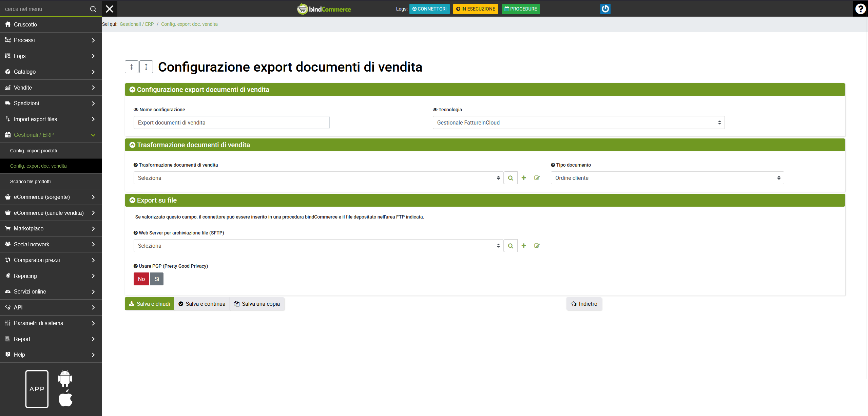Click the green plus icon beside Web Server field
Viewport: 868px width, 416px height.
point(524,246)
